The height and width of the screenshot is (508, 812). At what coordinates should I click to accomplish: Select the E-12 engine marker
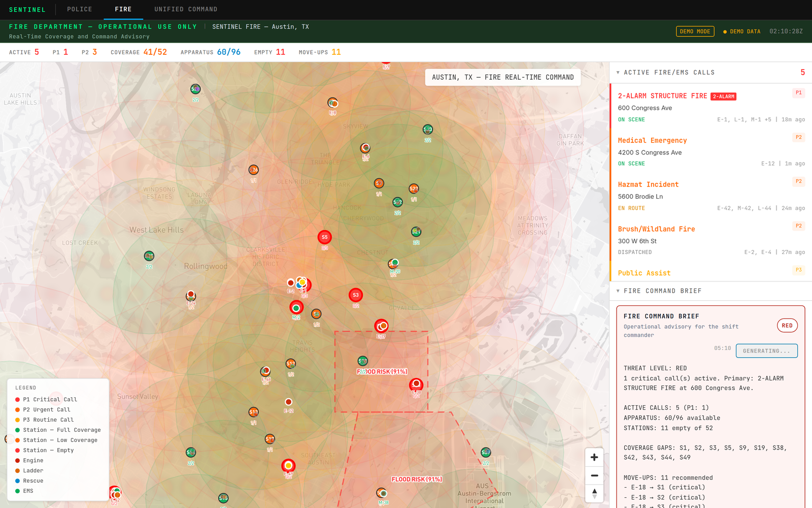288,402
